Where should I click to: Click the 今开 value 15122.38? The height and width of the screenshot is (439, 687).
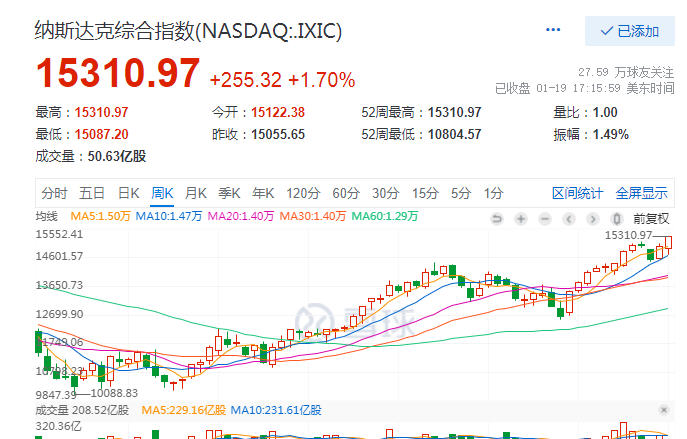point(278,113)
